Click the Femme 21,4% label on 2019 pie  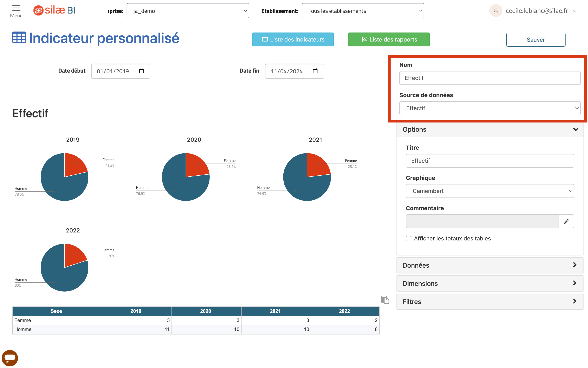(x=109, y=163)
